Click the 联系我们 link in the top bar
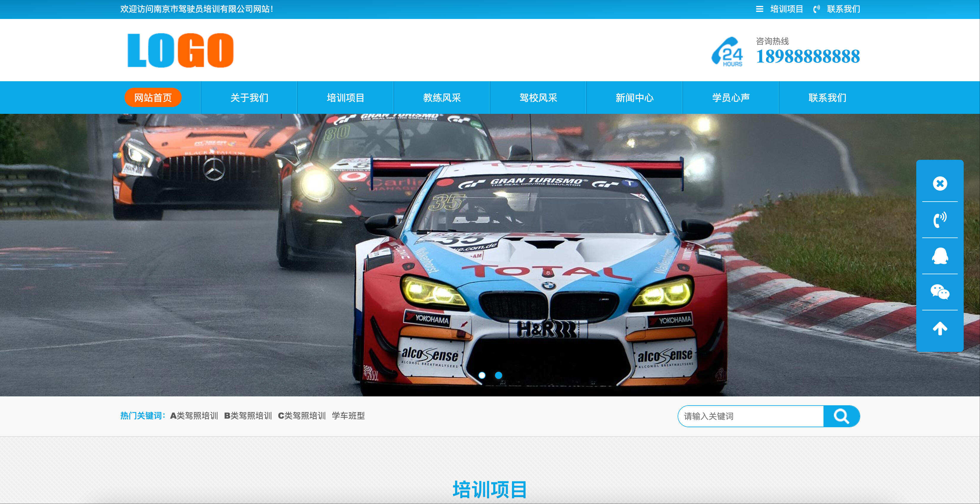980x504 pixels. click(843, 9)
